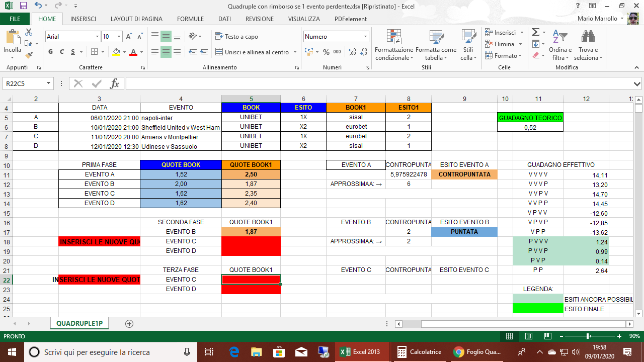Viewport: 644px width, 362px height.
Task: Click the Cut scissors icon
Action: click(x=29, y=32)
